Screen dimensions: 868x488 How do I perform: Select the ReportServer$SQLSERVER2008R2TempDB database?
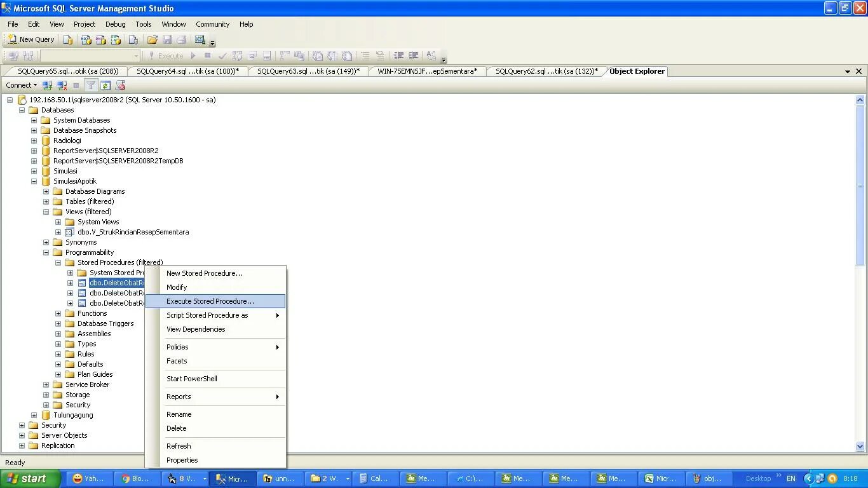[x=118, y=161]
